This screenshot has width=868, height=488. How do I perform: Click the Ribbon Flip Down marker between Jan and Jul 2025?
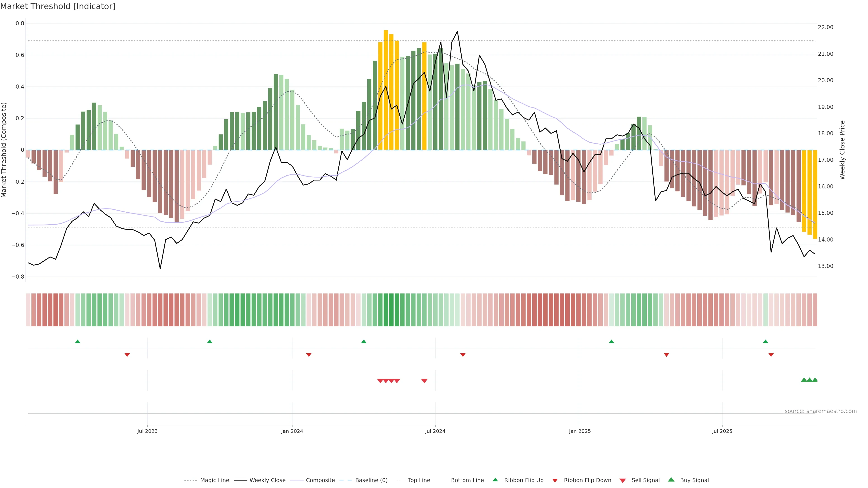click(x=666, y=355)
